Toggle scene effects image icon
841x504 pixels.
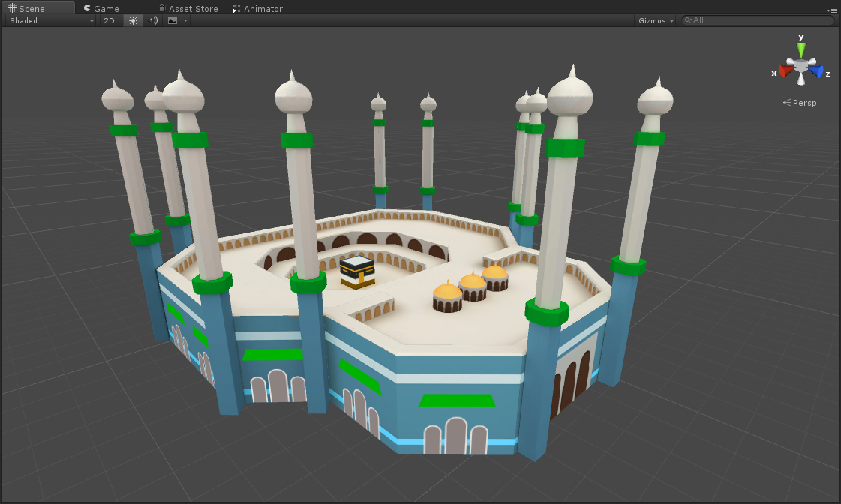[x=172, y=20]
